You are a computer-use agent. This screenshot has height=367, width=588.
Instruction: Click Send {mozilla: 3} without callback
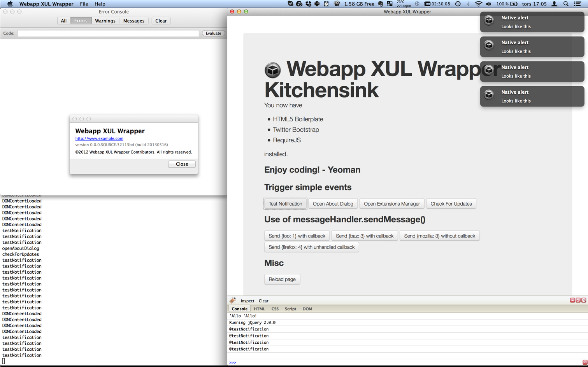[440, 236]
